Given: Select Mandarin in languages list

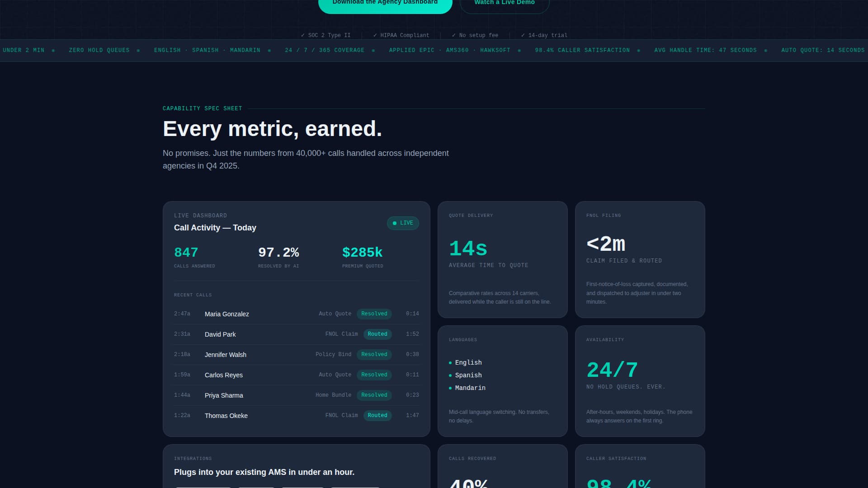Looking at the screenshot, I should click(470, 388).
